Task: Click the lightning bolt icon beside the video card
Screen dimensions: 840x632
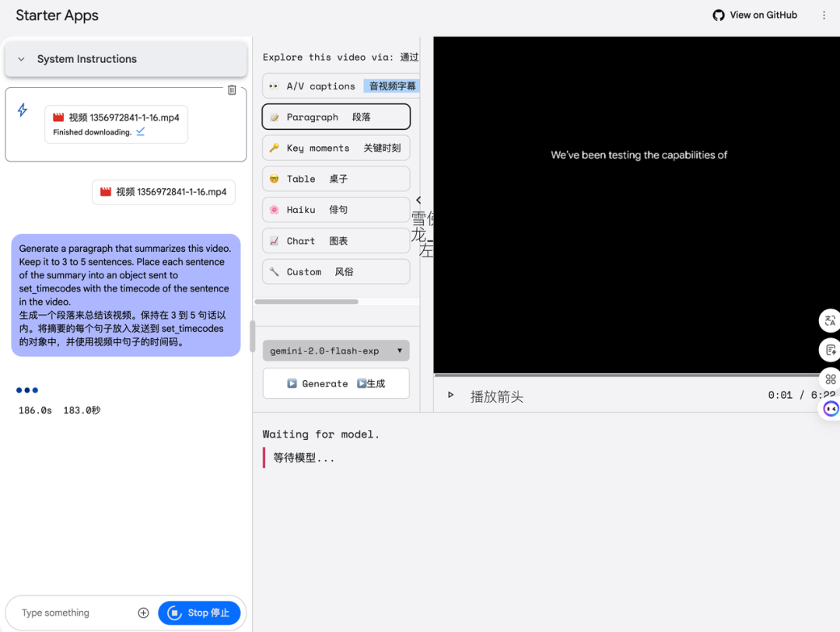Action: point(22,110)
